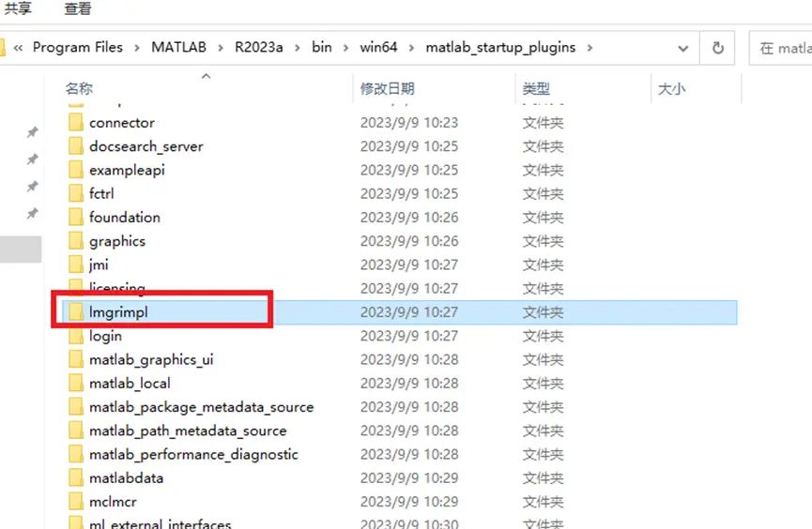Navigate to MATLAB breadcrumb

coord(178,48)
